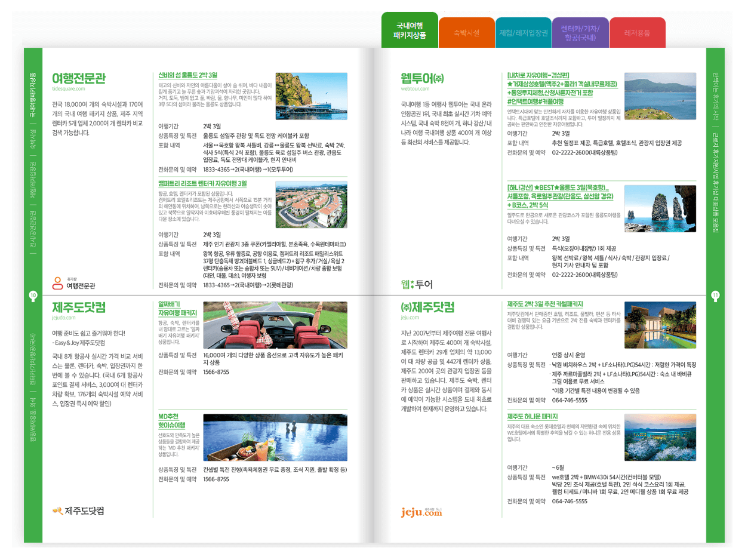This screenshot has width=751, height=560.
Task: Open the 경상편 coastal island photo
Action: pyautogui.click(x=660, y=96)
